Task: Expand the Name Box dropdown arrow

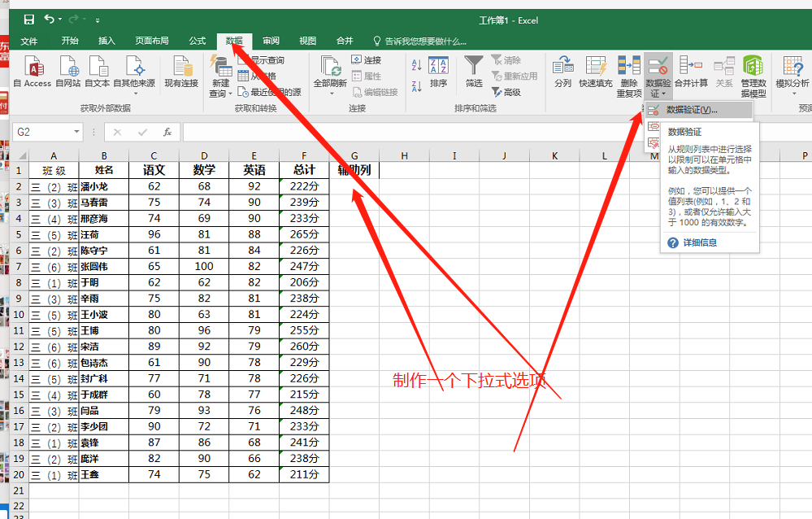Action: tap(76, 132)
